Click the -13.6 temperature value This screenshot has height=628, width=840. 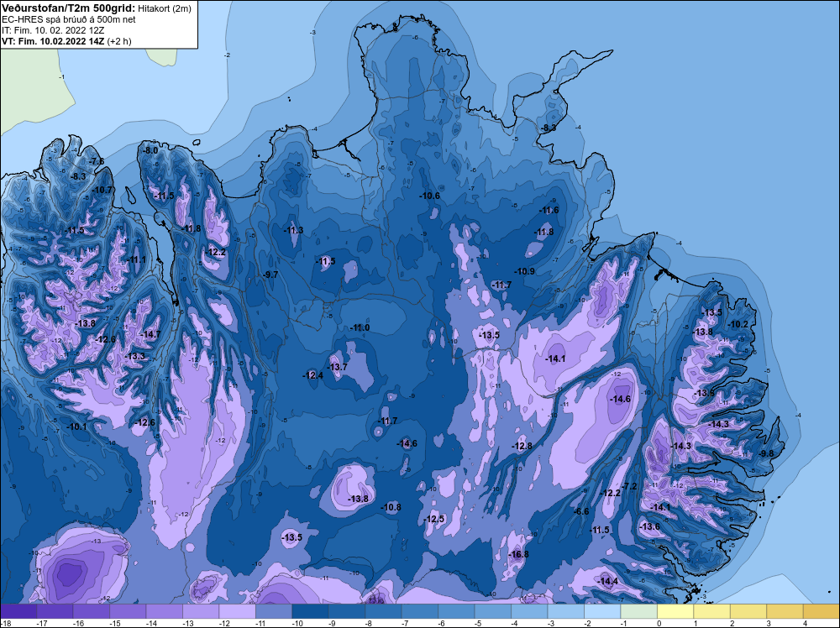pyautogui.click(x=650, y=526)
